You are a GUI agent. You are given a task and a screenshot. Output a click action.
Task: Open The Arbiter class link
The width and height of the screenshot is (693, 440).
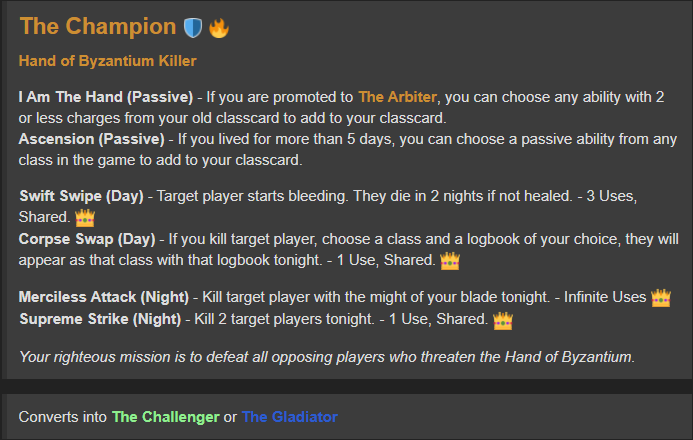pos(397,97)
